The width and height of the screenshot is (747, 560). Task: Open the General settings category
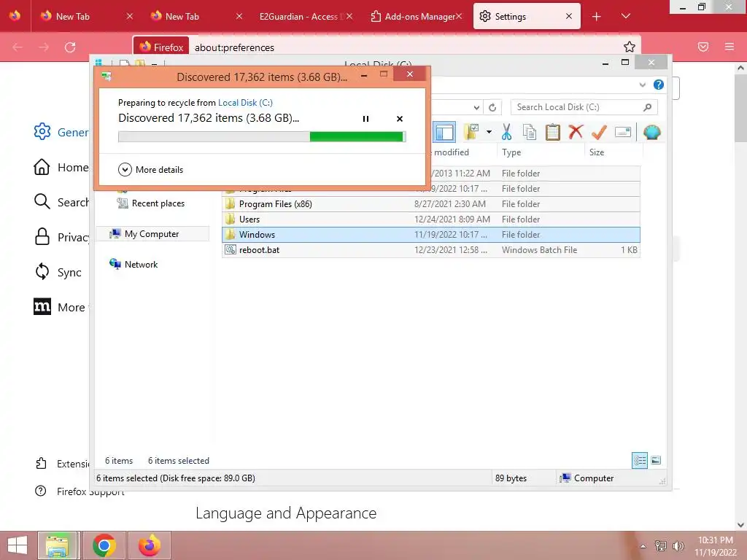(x=61, y=132)
